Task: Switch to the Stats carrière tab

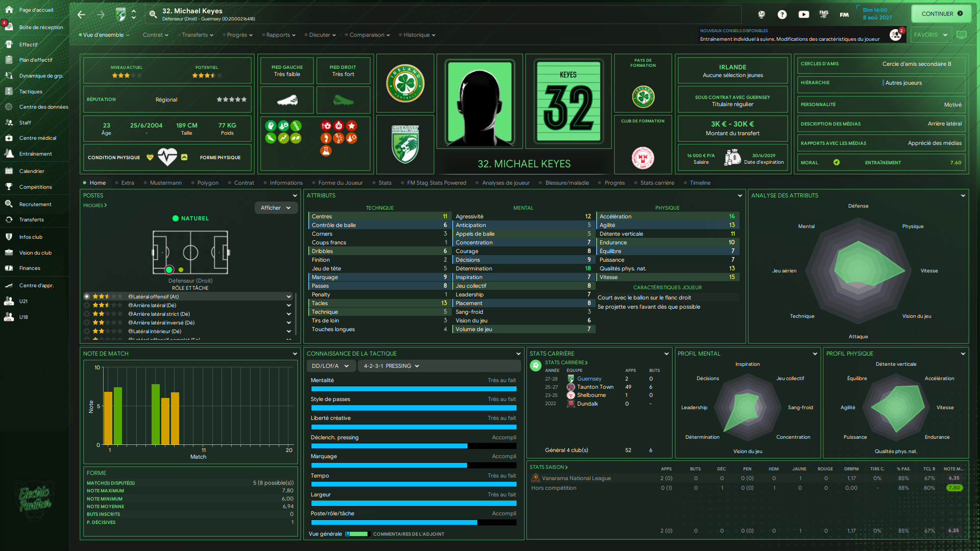Action: [657, 183]
